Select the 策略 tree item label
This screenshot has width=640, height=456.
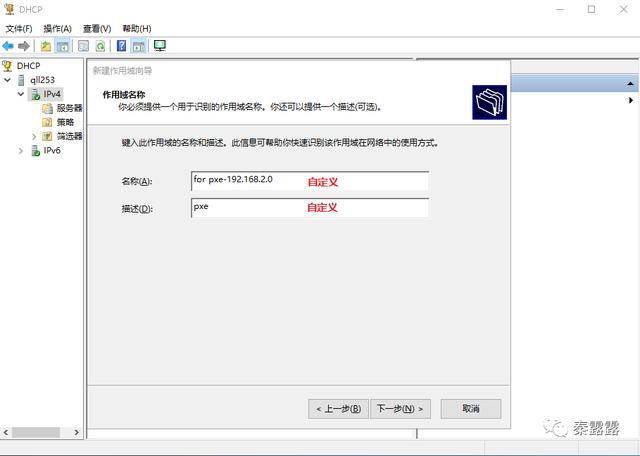(65, 122)
